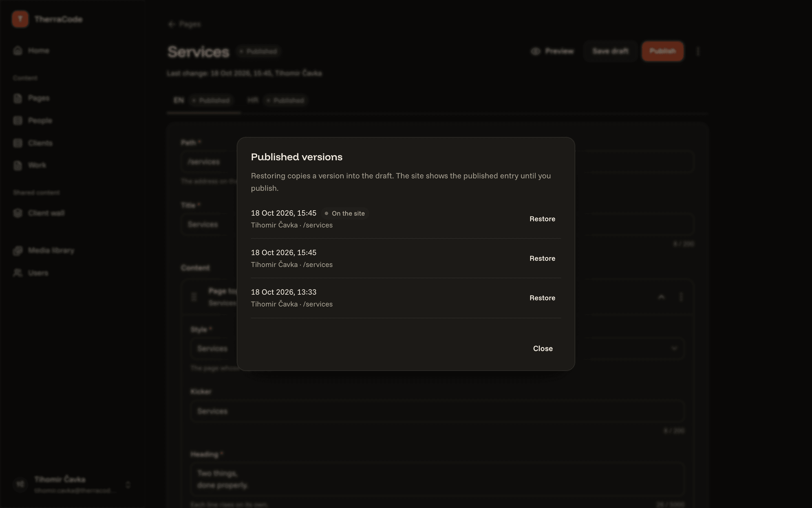
Task: Click the orange Publish button
Action: (662, 51)
